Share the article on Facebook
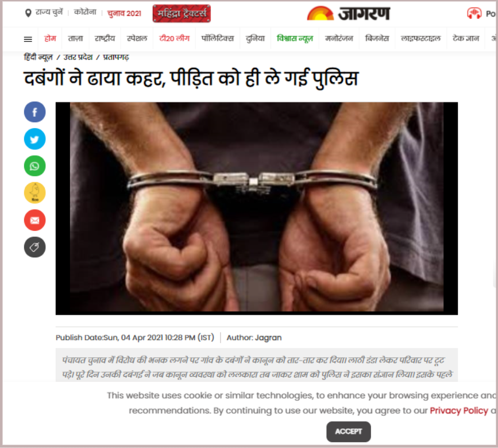498x448 pixels. 34,112
